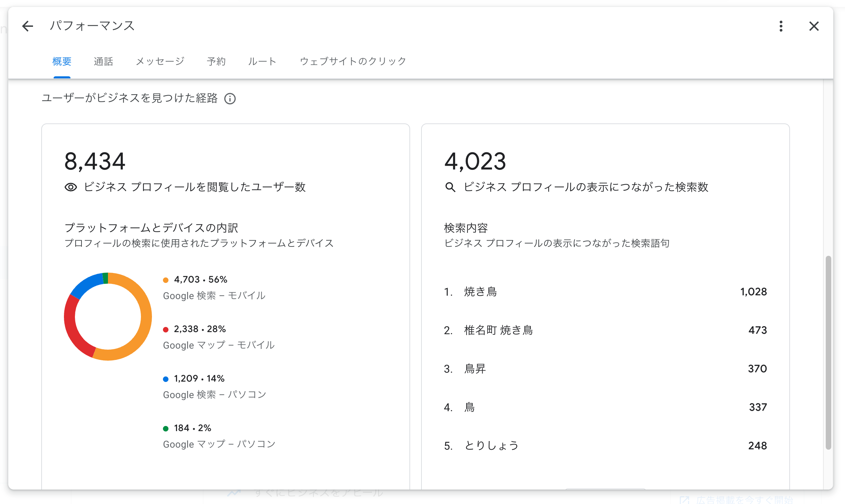The image size is (845, 504).
Task: Click the eye icon for profile views
Action: (71, 187)
